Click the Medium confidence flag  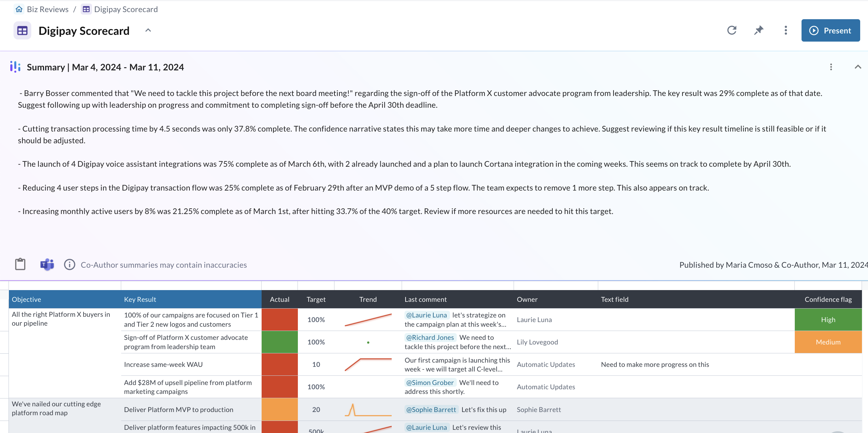tap(828, 342)
